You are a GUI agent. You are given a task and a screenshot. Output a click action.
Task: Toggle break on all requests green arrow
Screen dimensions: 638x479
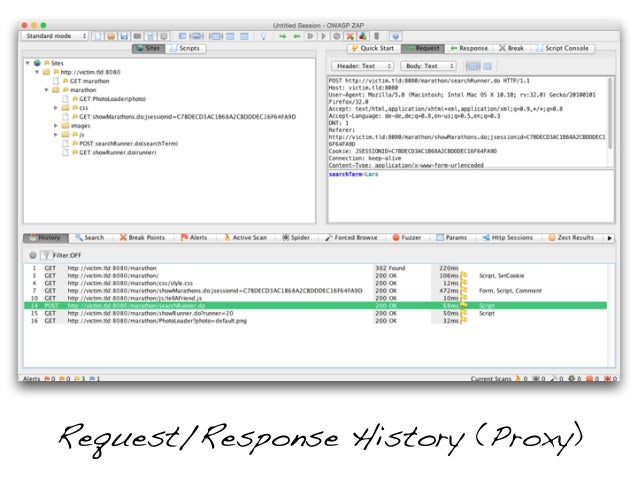[283, 36]
